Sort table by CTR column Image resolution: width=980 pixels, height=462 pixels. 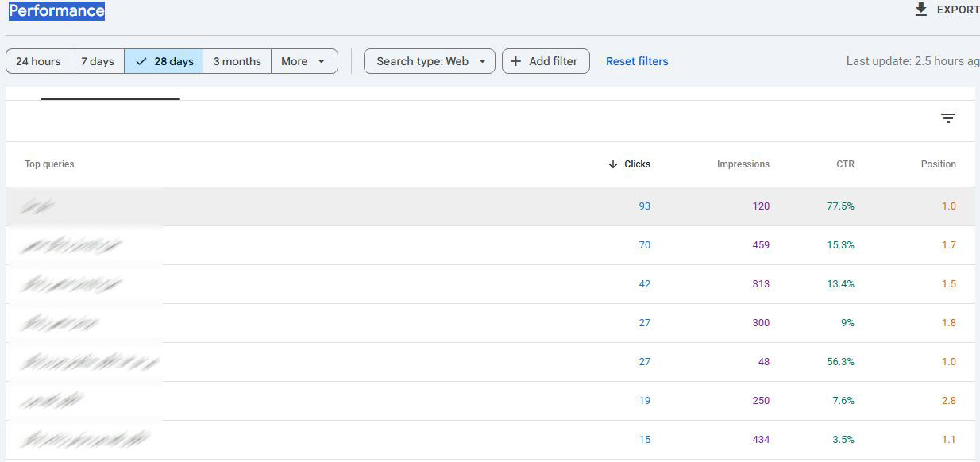tap(845, 164)
